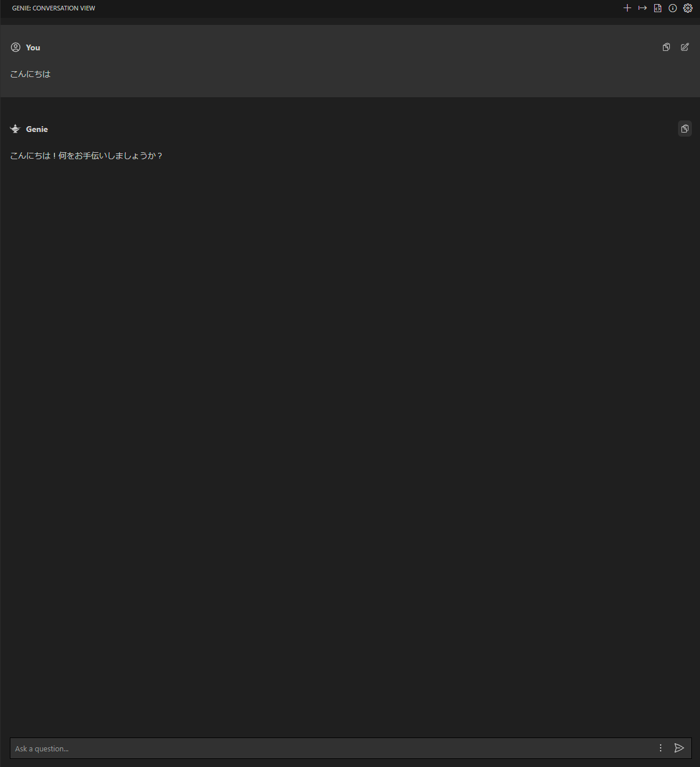Copy Genie's response to clipboard

coord(685,129)
